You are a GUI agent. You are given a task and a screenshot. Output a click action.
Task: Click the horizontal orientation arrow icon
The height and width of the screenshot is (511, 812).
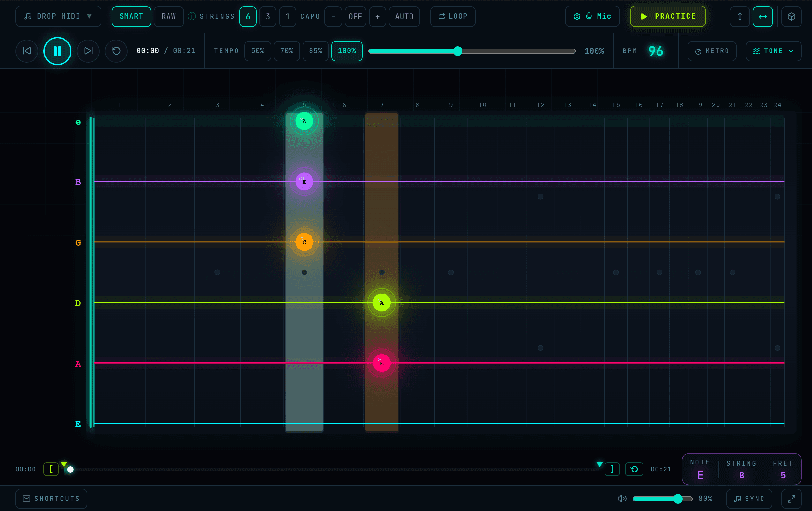[x=763, y=17]
